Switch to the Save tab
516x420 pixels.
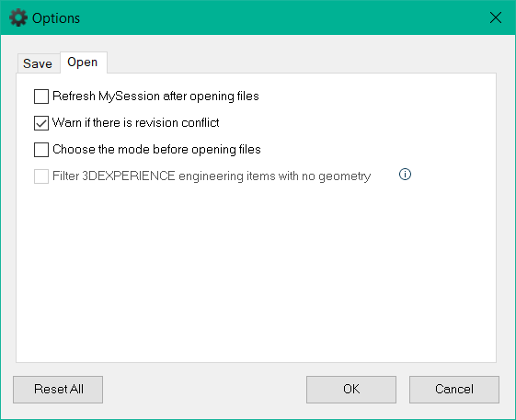pyautogui.click(x=38, y=63)
